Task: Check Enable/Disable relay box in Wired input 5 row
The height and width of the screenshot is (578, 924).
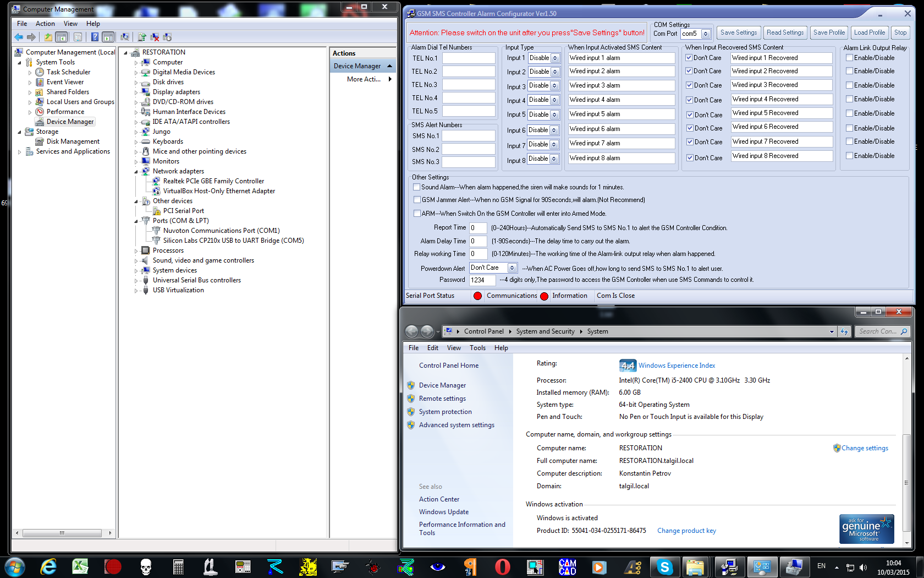Action: pos(849,113)
